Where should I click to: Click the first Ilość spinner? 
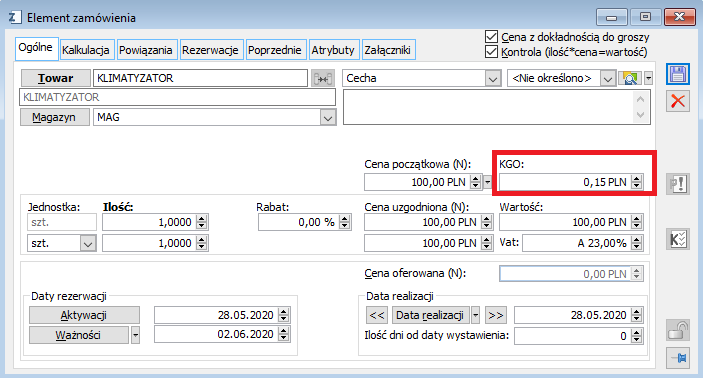(202, 222)
